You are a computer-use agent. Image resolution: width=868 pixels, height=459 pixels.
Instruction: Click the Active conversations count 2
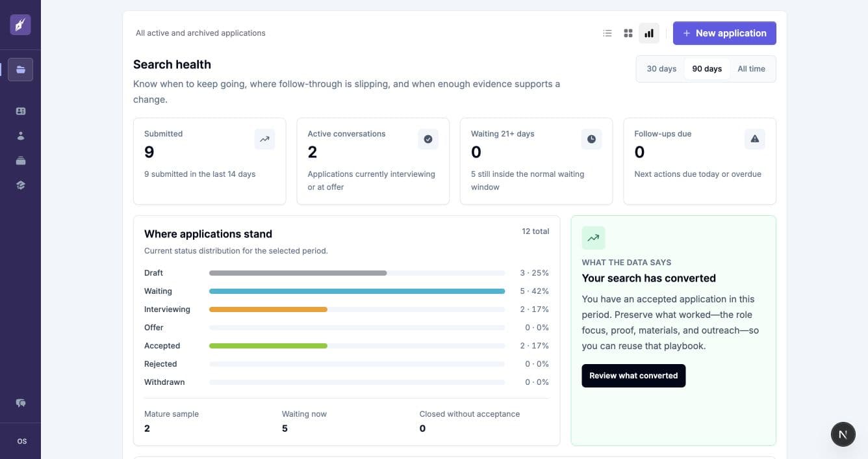tap(313, 152)
